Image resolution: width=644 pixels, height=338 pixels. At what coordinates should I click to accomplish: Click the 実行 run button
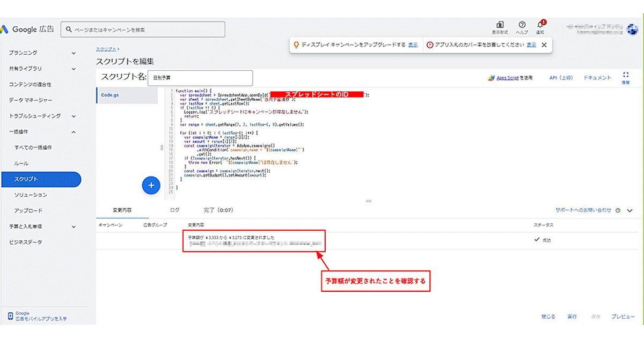[572, 317]
